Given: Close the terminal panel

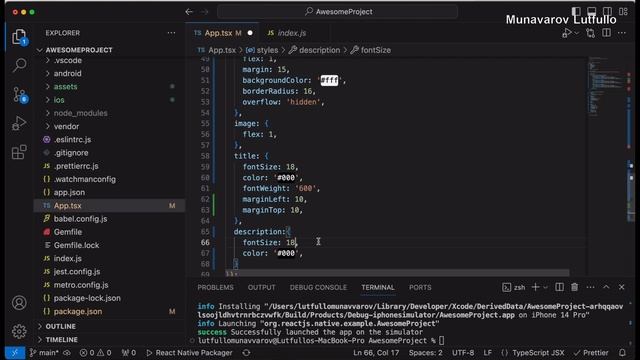Looking at the screenshot, I should point(622,287).
